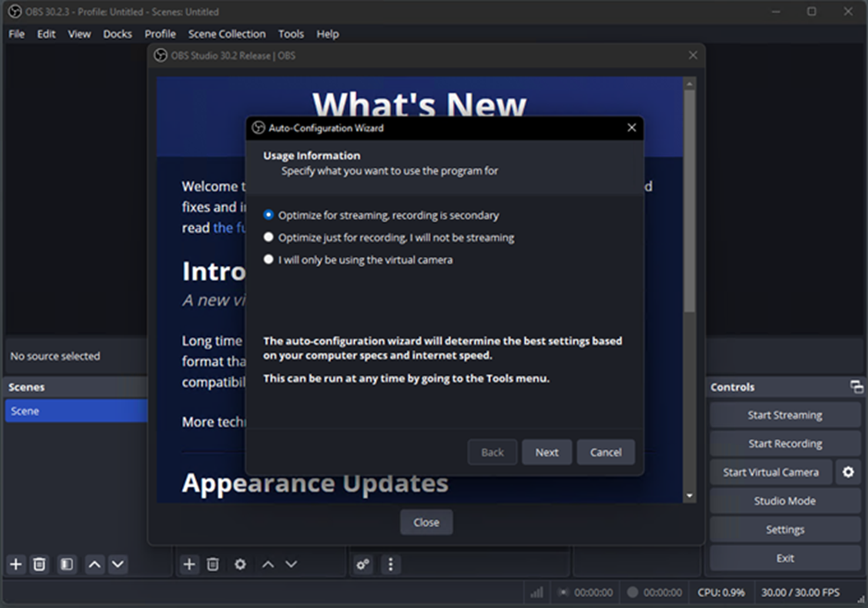Image resolution: width=868 pixels, height=608 pixels.
Task: Click the remove scene trash icon
Action: point(40,564)
